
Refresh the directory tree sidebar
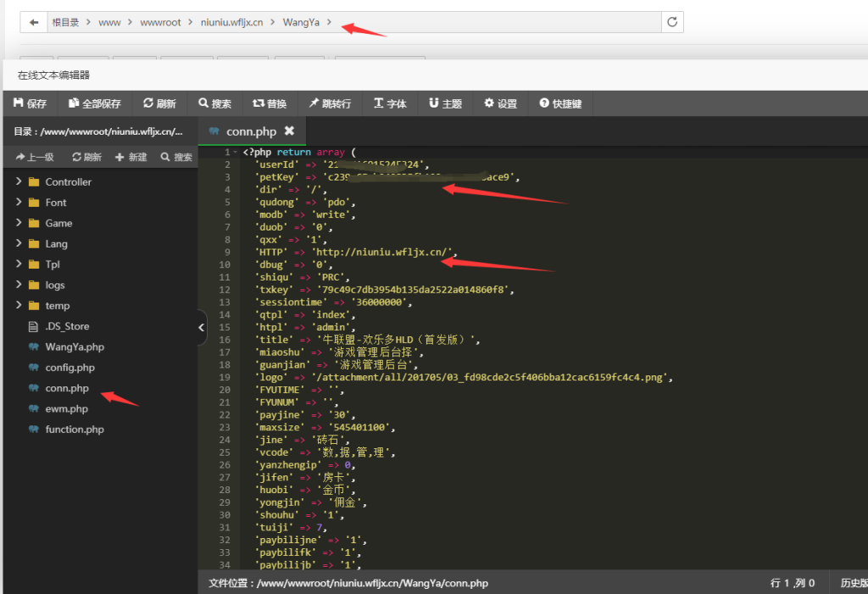[x=87, y=158]
